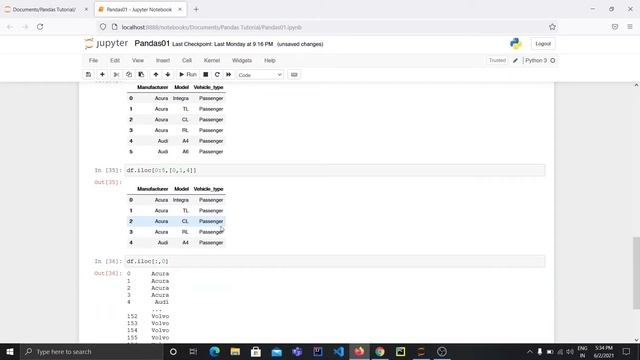Bookmark this page with star icon
The image size is (640, 360).
[x=552, y=27]
